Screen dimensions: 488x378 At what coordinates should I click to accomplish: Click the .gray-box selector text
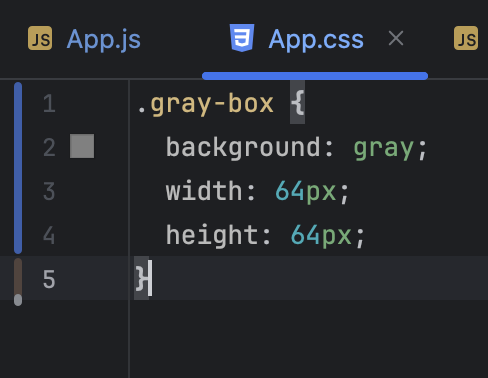point(206,104)
